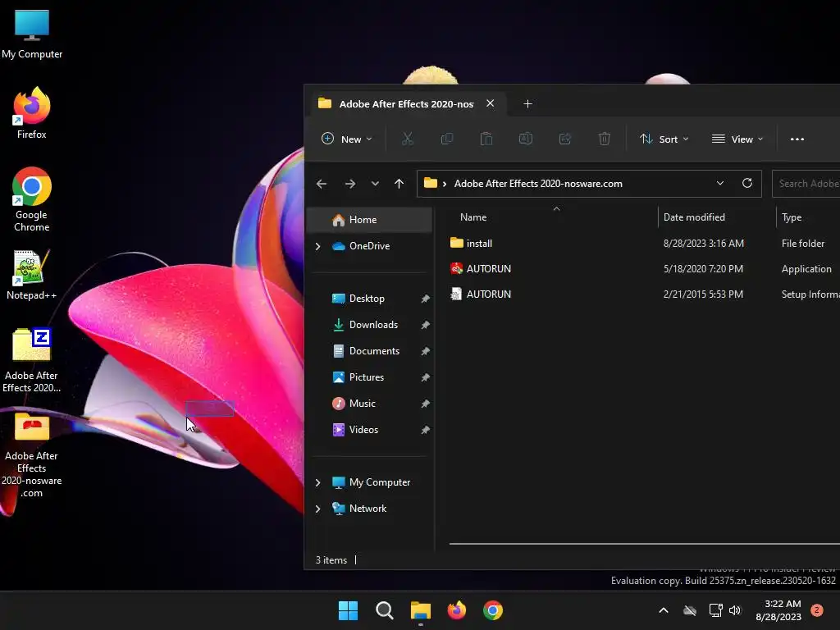Open taskbar Search magnifier
840x630 pixels.
(385, 610)
